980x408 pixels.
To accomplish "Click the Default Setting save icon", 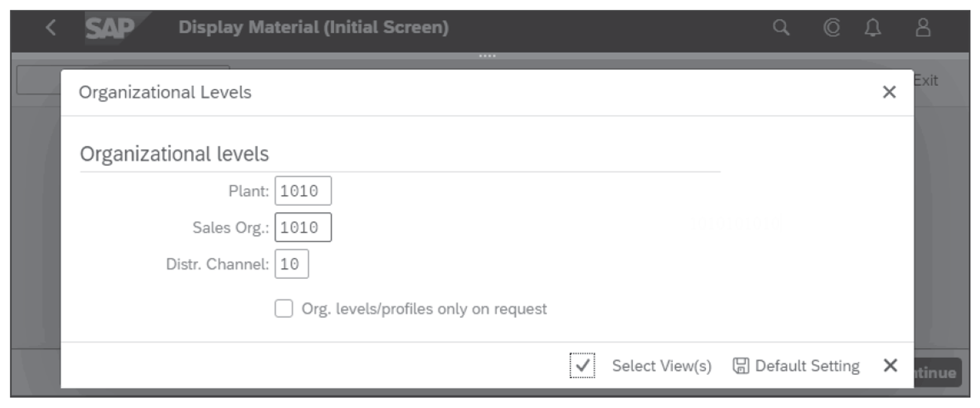I will (x=742, y=366).
